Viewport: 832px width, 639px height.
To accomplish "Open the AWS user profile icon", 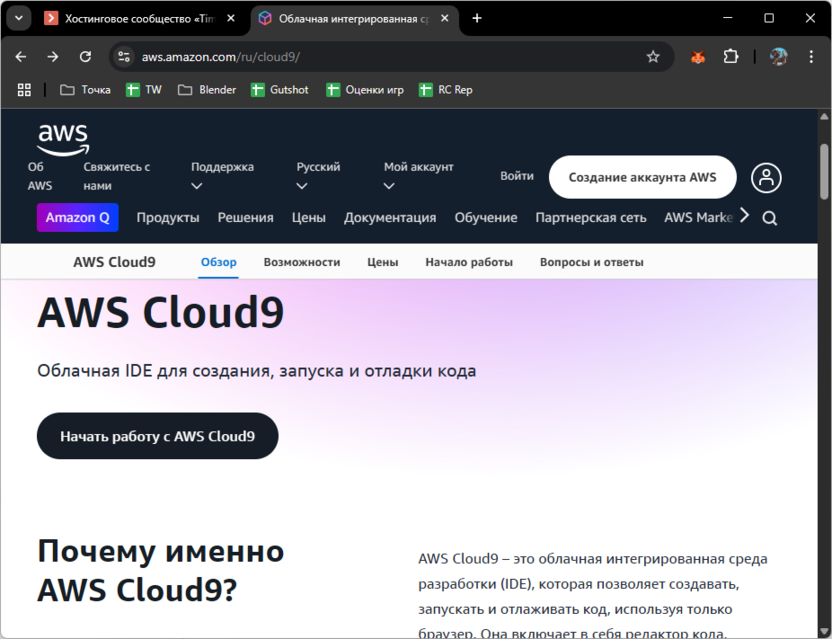I will tap(766, 178).
